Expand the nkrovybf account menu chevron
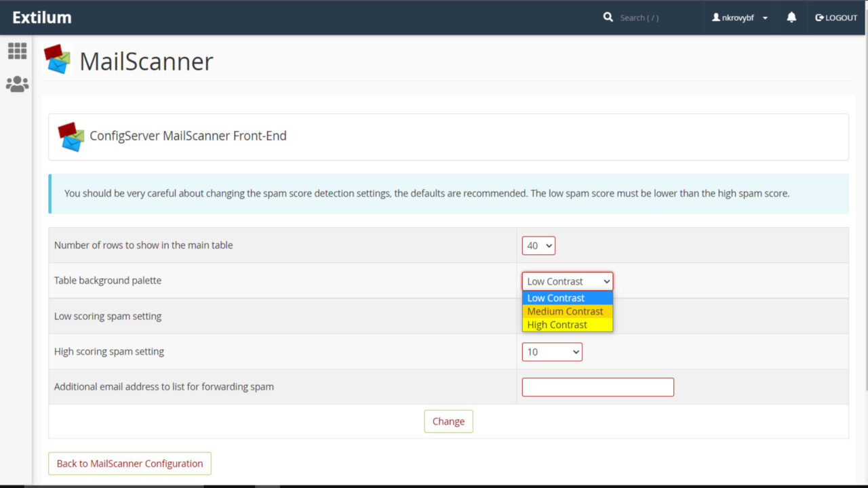 tap(765, 17)
